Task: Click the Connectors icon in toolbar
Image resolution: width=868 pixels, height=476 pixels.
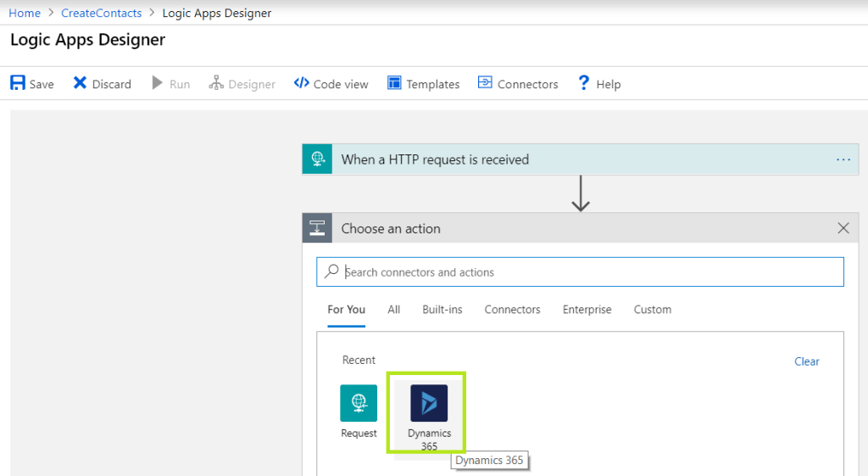Action: [x=485, y=82]
